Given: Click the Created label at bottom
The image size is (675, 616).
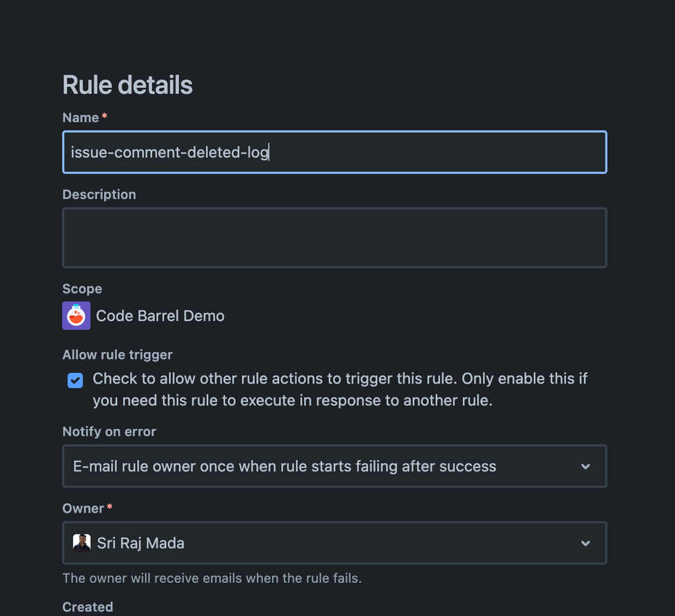Looking at the screenshot, I should coord(88,607).
